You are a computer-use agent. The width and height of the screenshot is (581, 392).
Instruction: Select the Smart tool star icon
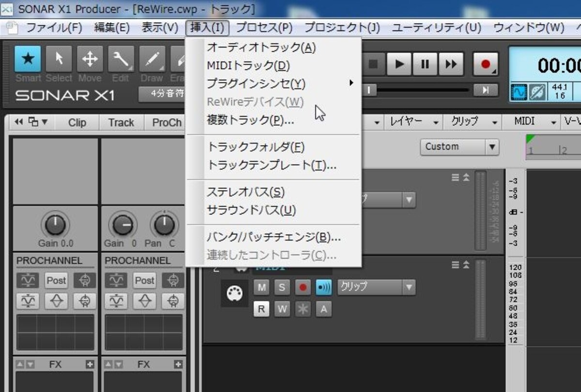(28, 59)
